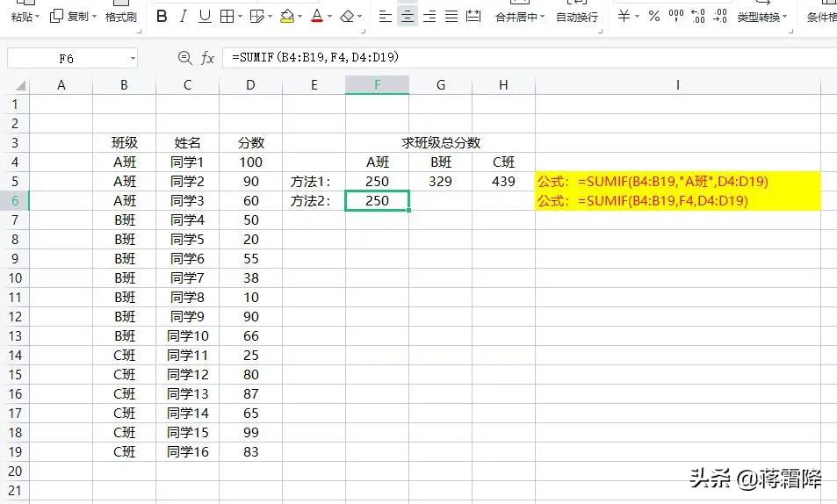Select all cells corner triangle

click(x=18, y=85)
